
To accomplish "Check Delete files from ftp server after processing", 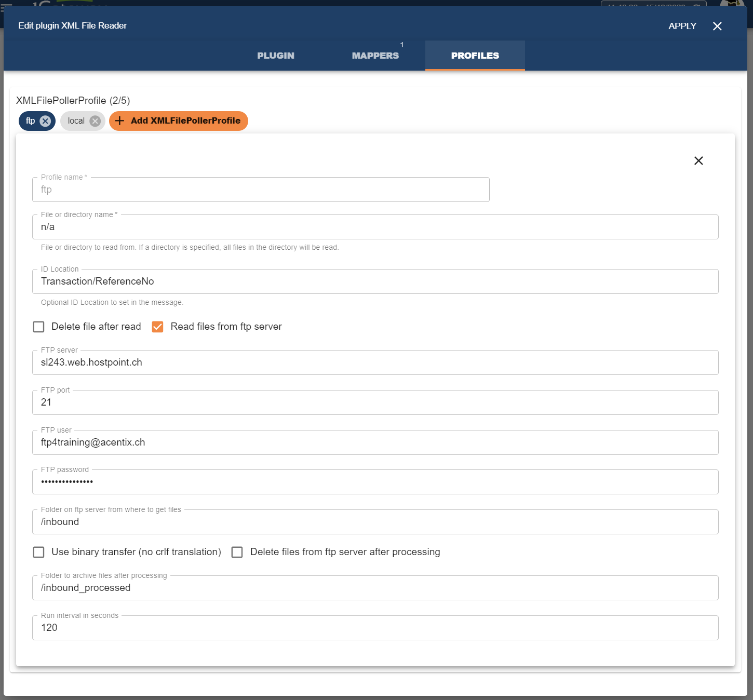I will coord(237,552).
